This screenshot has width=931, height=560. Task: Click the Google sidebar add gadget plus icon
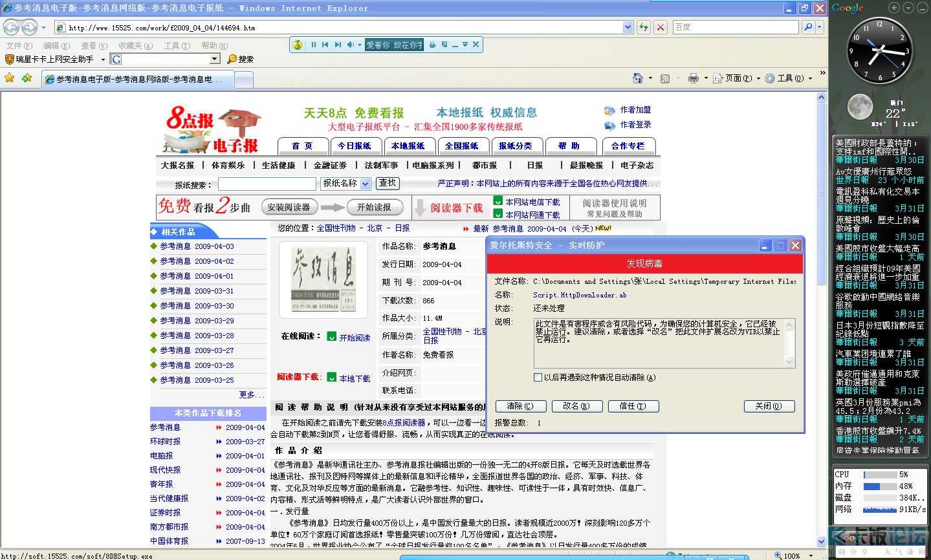(894, 8)
